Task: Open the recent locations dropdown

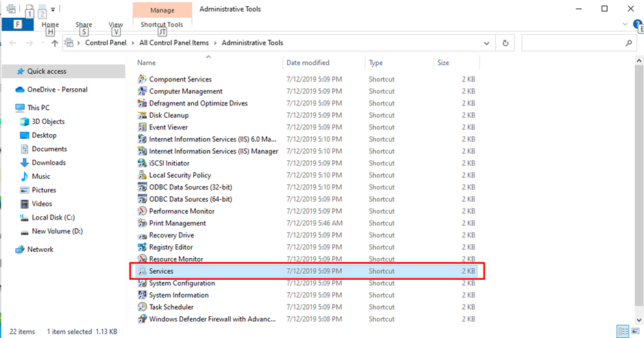Action: pyautogui.click(x=43, y=43)
